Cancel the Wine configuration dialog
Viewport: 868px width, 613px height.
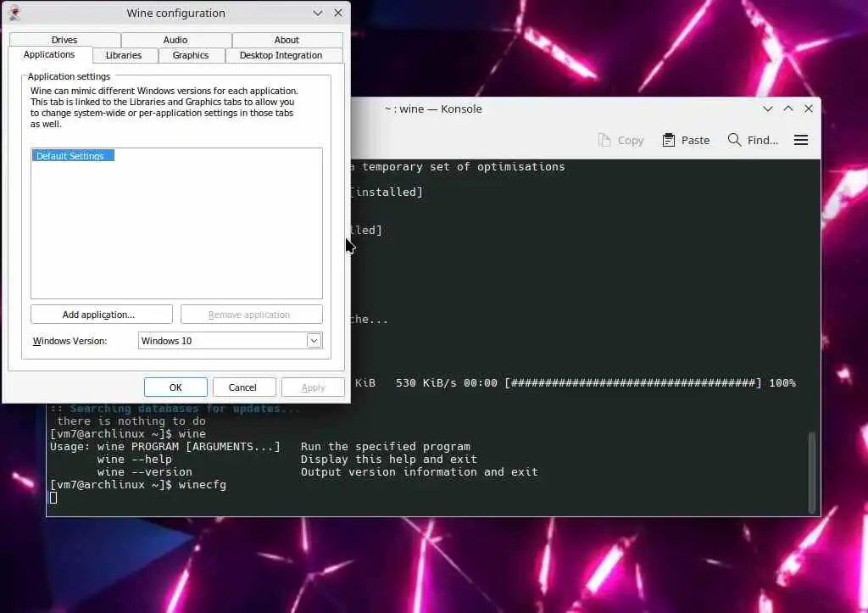pyautogui.click(x=243, y=387)
